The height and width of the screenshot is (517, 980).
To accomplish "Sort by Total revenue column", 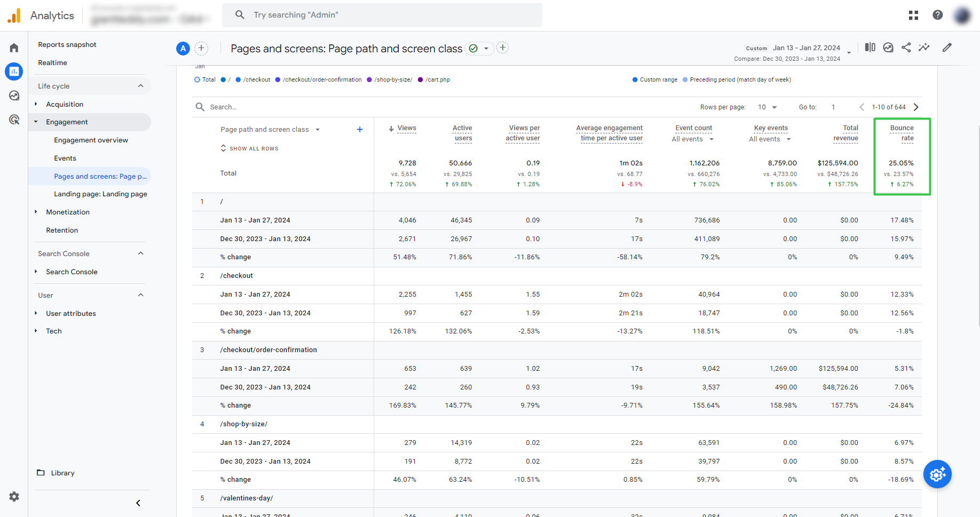I will [x=846, y=133].
